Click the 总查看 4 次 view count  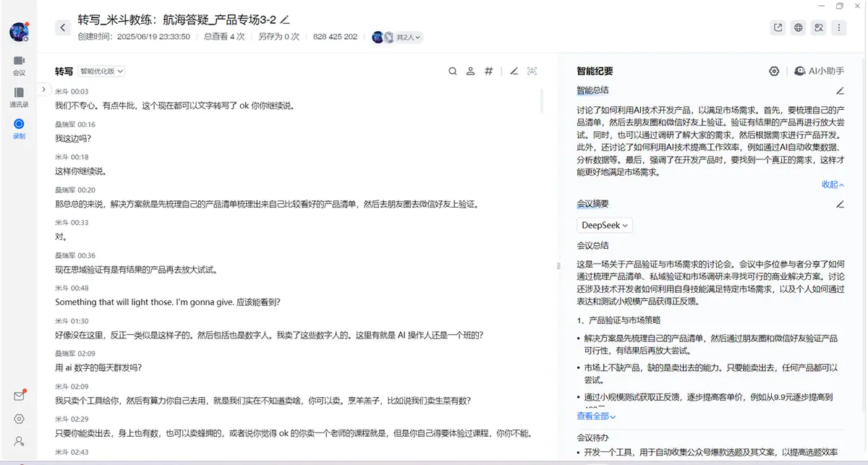224,37
